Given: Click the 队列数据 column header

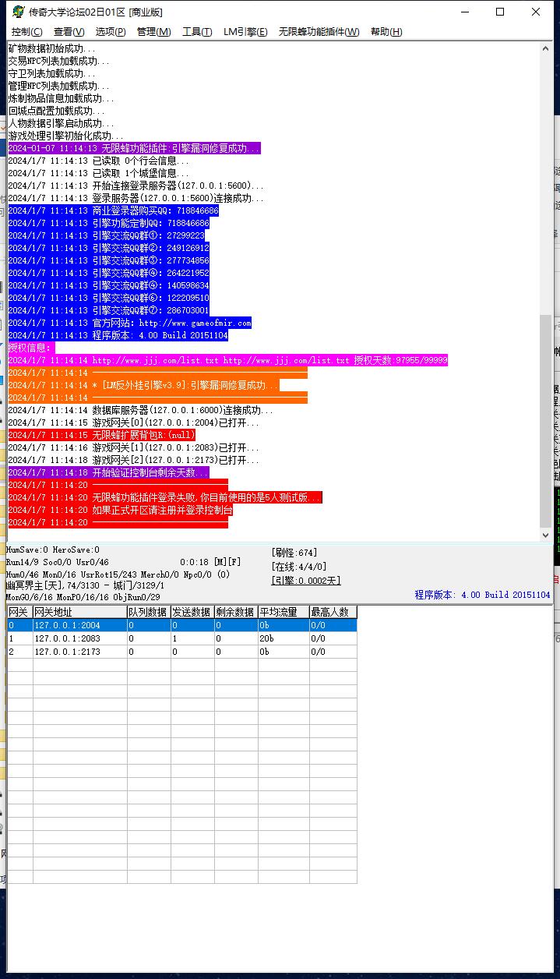Looking at the screenshot, I should tap(149, 613).
